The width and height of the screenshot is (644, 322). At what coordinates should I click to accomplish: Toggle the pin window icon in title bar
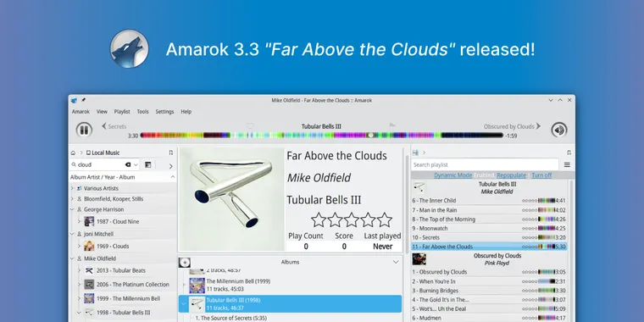click(x=83, y=100)
